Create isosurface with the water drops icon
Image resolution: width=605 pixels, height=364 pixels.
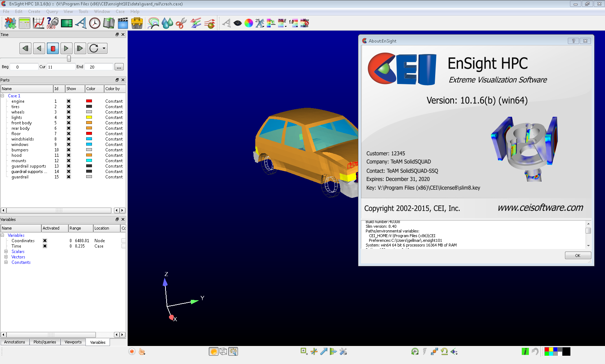[167, 23]
